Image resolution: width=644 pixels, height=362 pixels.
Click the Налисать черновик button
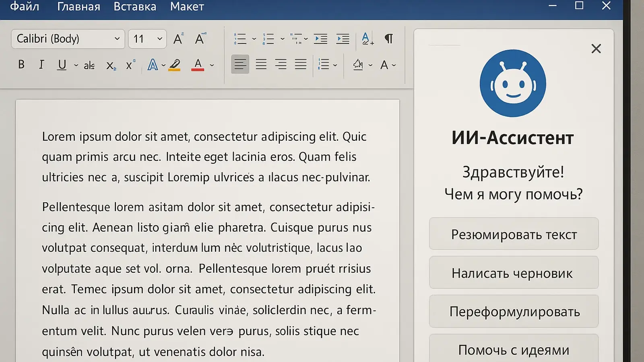[514, 273]
